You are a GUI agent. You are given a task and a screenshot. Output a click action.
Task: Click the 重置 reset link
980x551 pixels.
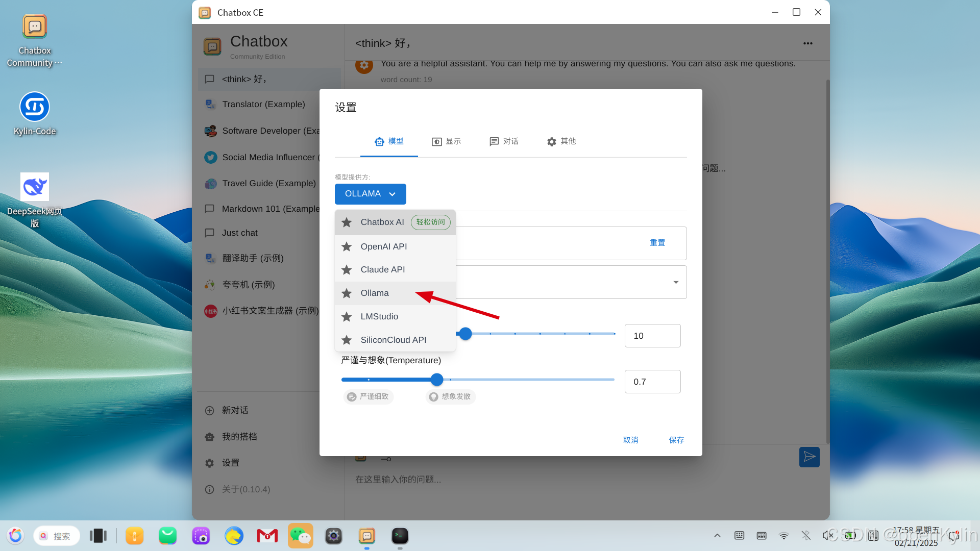pos(657,243)
